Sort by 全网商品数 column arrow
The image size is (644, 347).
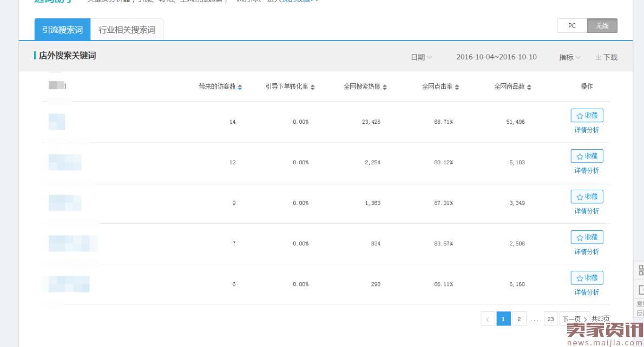(529, 87)
